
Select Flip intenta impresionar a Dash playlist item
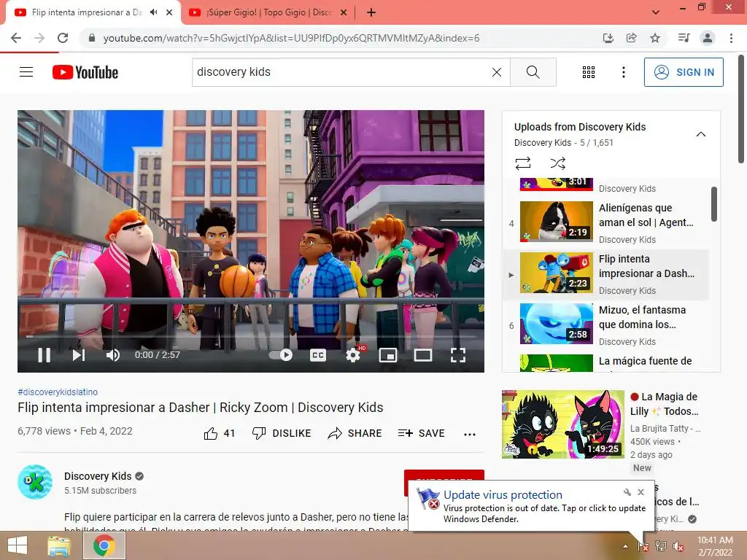606,274
